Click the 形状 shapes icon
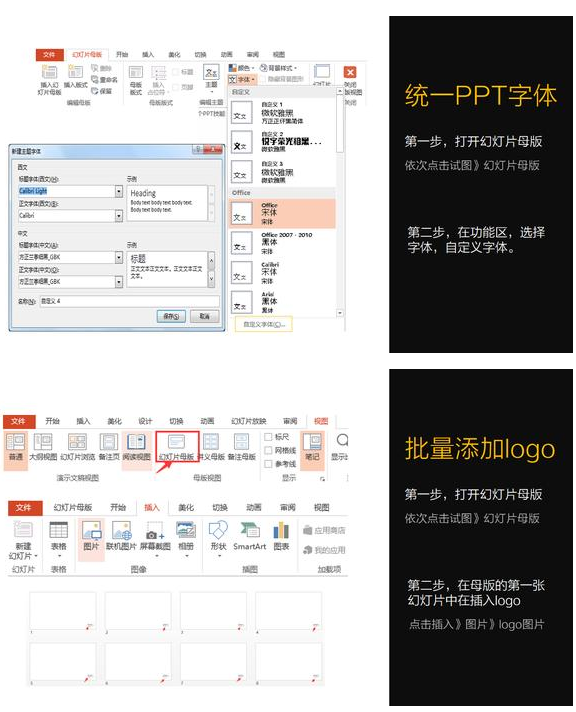Viewport: 576px width, 712px height. tap(218, 536)
